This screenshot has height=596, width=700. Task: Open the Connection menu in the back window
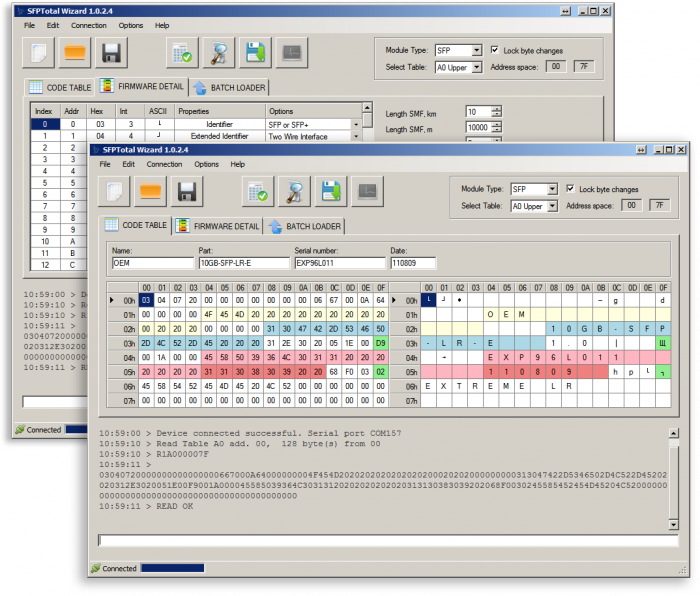click(89, 25)
